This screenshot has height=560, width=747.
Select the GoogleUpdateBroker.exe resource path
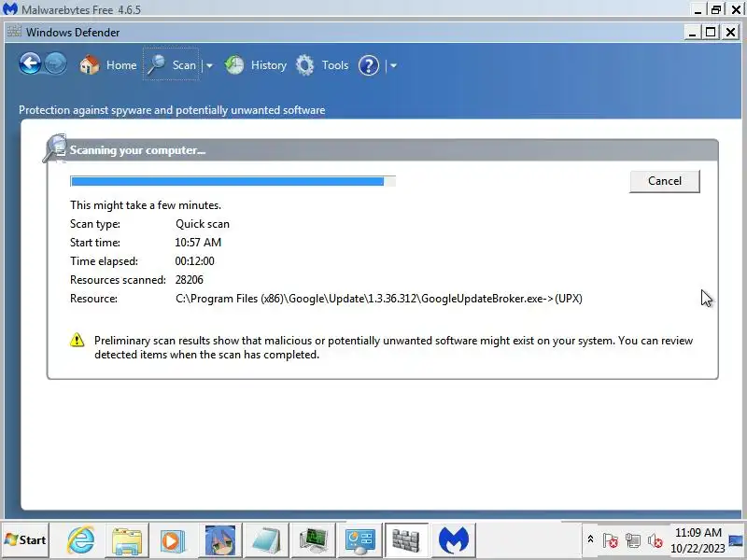tap(379, 299)
